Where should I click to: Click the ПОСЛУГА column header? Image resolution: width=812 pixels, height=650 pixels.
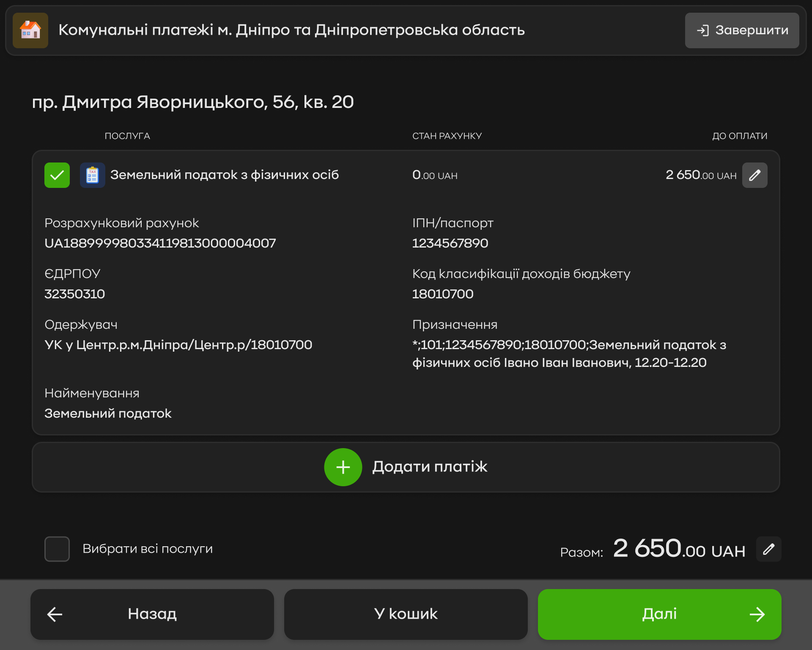tap(127, 136)
